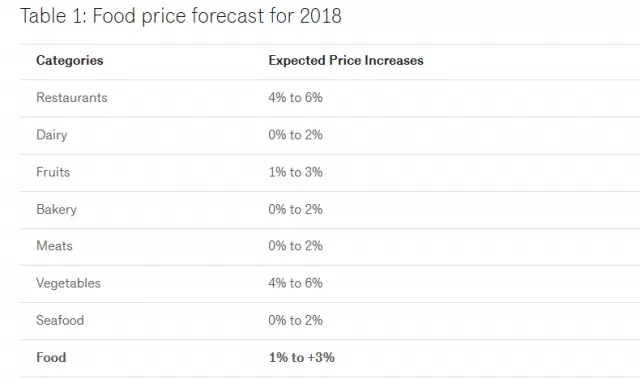Click the bold 'Food' total row label

[51, 357]
